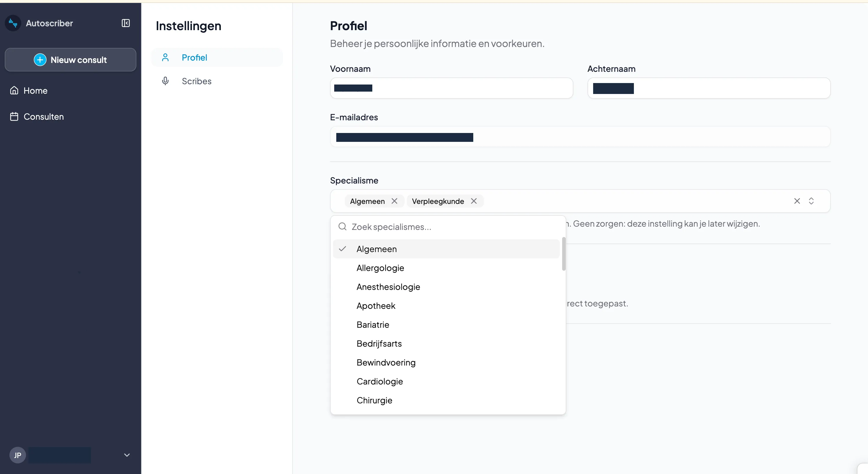Click the search magnifier icon
The image size is (868, 474).
click(x=342, y=226)
